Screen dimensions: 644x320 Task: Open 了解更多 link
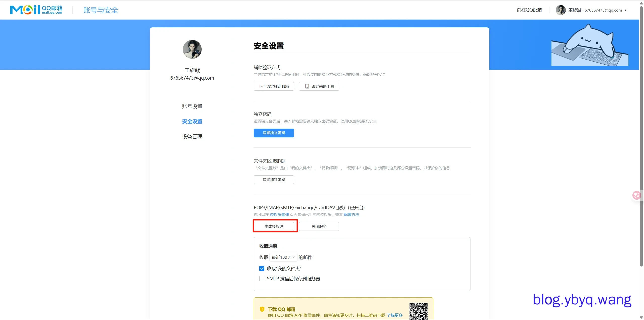click(395, 315)
